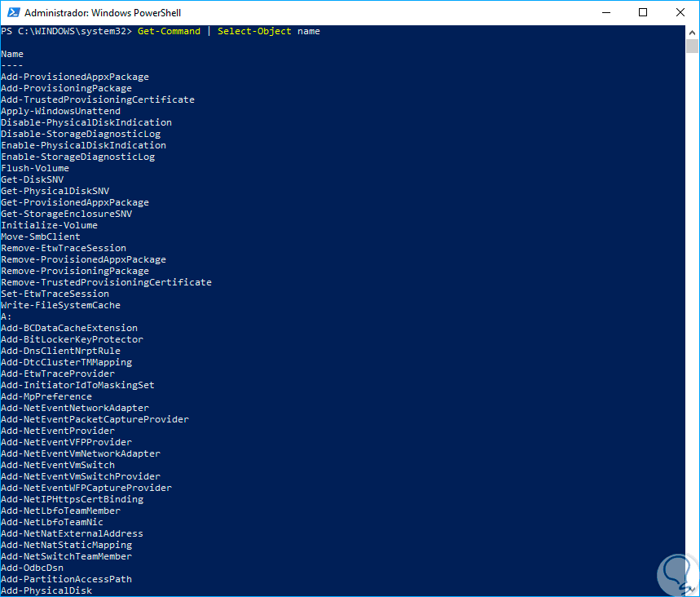The width and height of the screenshot is (700, 597).
Task: Click 'Remove-EtwTraceSession' line
Action: coord(64,248)
